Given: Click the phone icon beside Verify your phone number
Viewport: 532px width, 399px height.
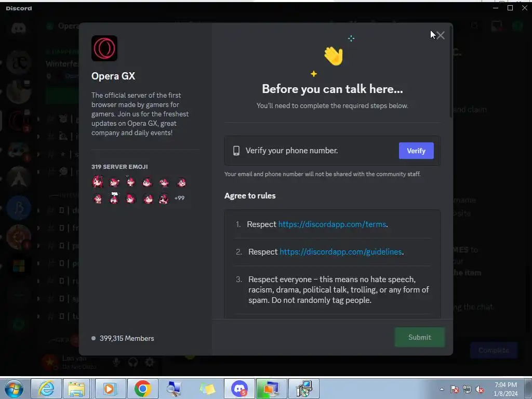Looking at the screenshot, I should pos(236,151).
